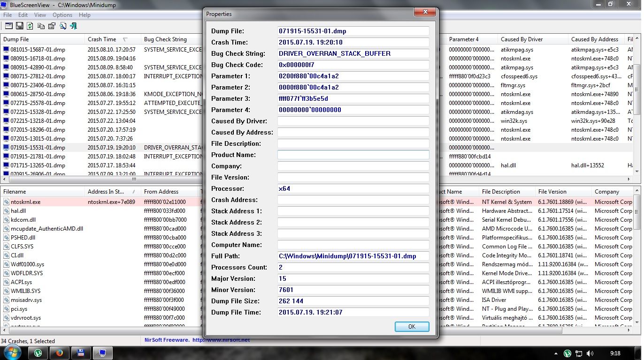
Task: Sort by the Crash Time column header
Action: click(x=113, y=39)
